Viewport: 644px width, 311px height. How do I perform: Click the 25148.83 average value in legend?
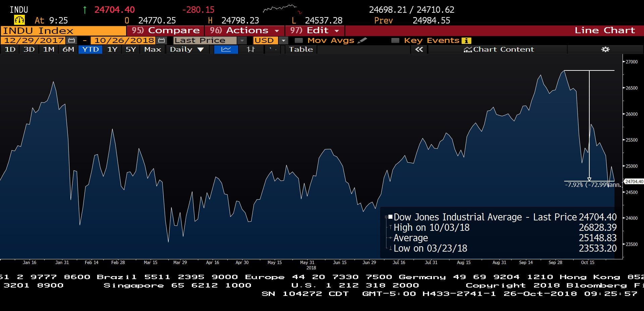pos(598,238)
